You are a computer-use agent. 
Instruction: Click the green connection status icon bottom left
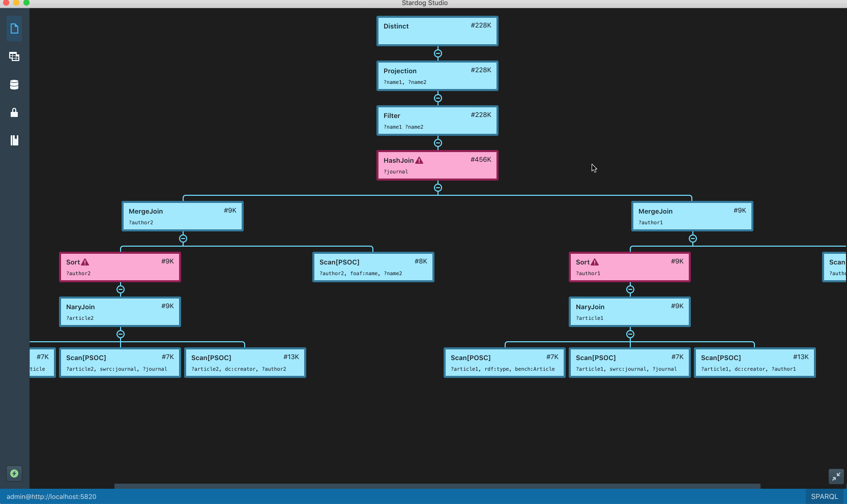pos(14,473)
